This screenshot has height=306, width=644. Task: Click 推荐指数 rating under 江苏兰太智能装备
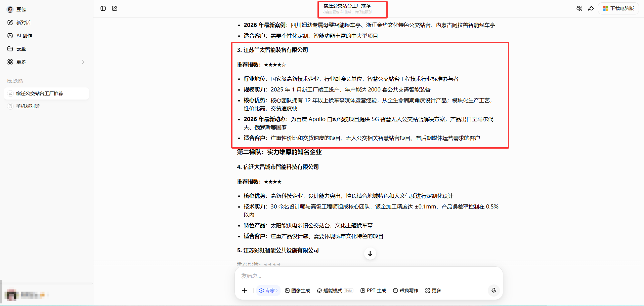point(261,65)
